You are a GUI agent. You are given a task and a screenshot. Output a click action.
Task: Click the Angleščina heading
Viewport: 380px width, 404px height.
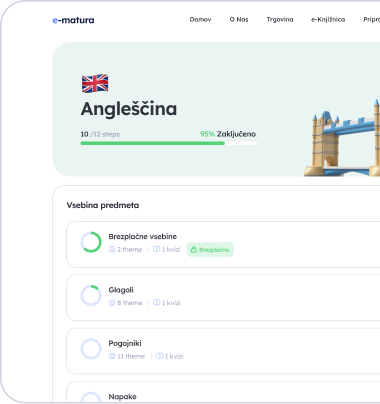pyautogui.click(x=129, y=109)
